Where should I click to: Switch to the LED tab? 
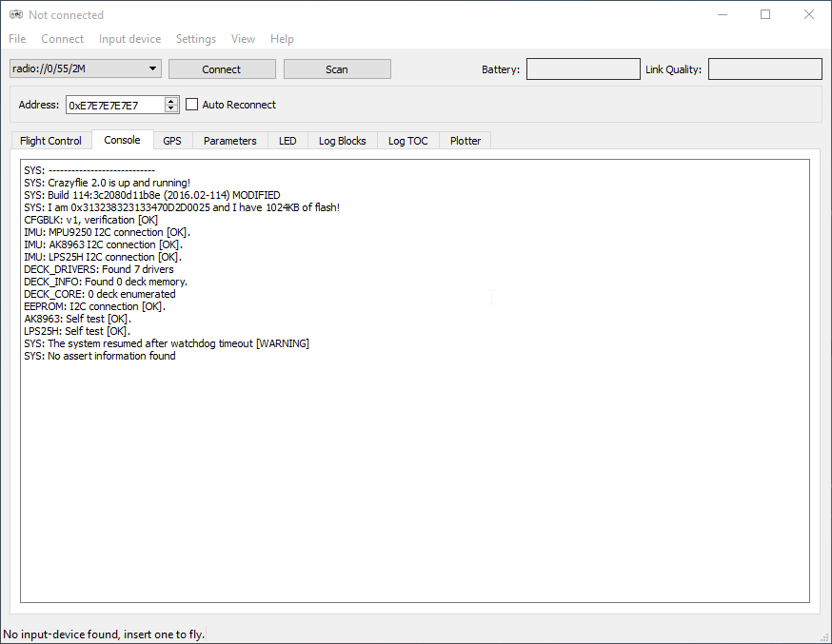(287, 141)
